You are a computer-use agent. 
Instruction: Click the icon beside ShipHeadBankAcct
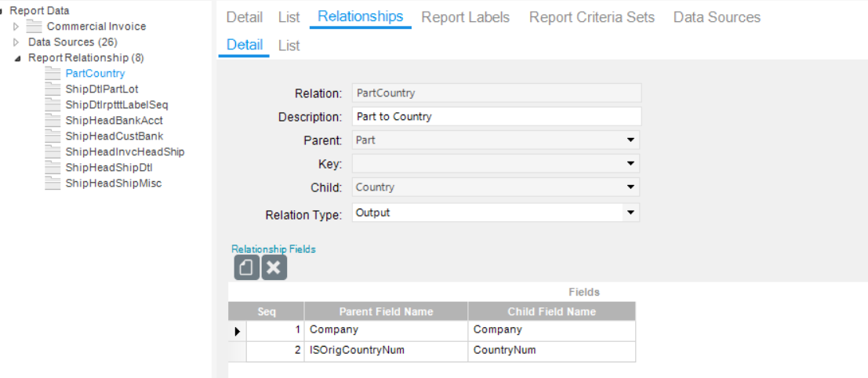53,120
